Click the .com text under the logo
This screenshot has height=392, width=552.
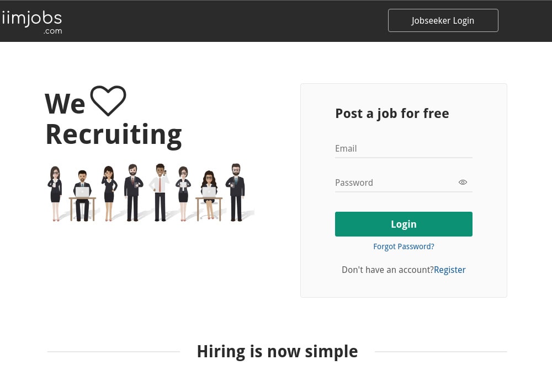53,31
